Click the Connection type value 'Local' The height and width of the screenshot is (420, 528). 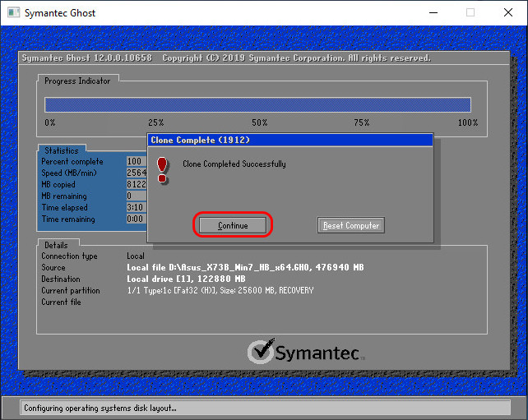coord(136,256)
